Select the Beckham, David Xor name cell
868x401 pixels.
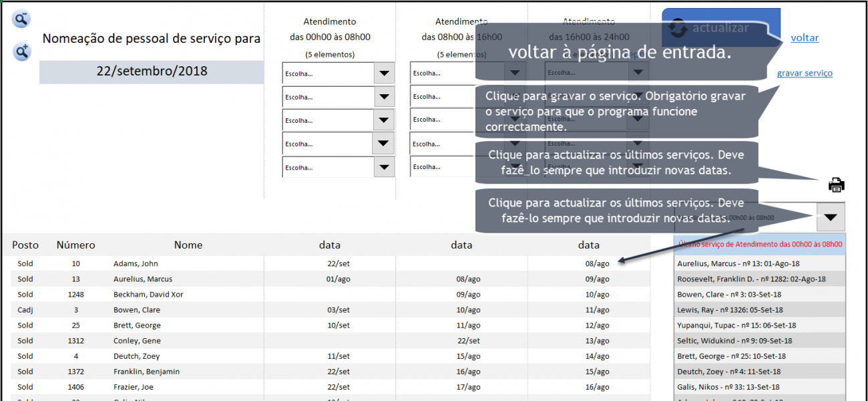pyautogui.click(x=148, y=295)
